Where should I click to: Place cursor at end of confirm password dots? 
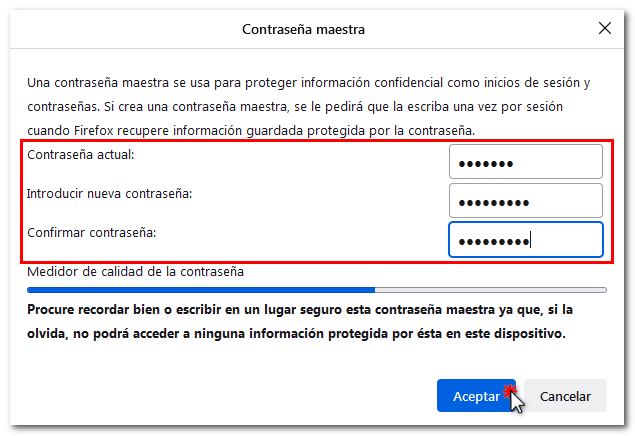tap(530, 241)
